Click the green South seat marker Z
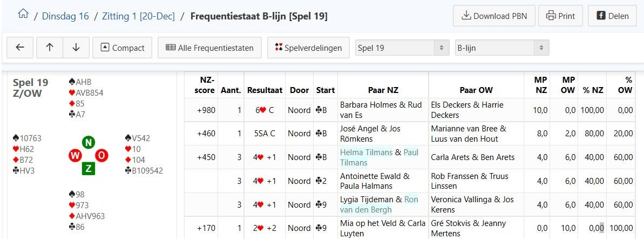 pos(89,168)
